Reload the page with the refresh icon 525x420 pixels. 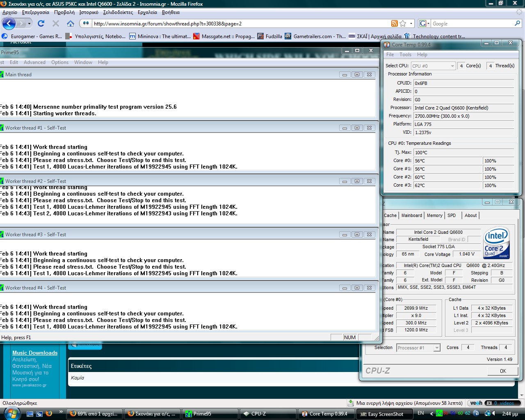pos(41,23)
